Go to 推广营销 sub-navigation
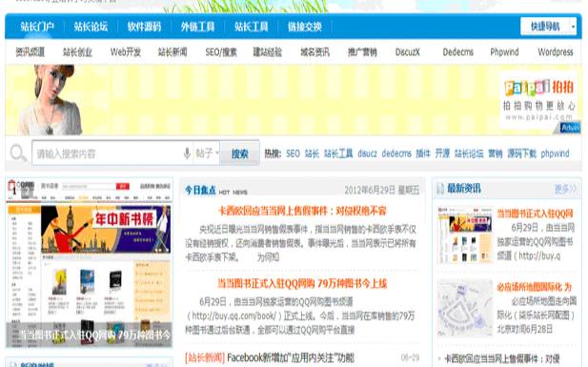The width and height of the screenshot is (588, 367). 362,51
